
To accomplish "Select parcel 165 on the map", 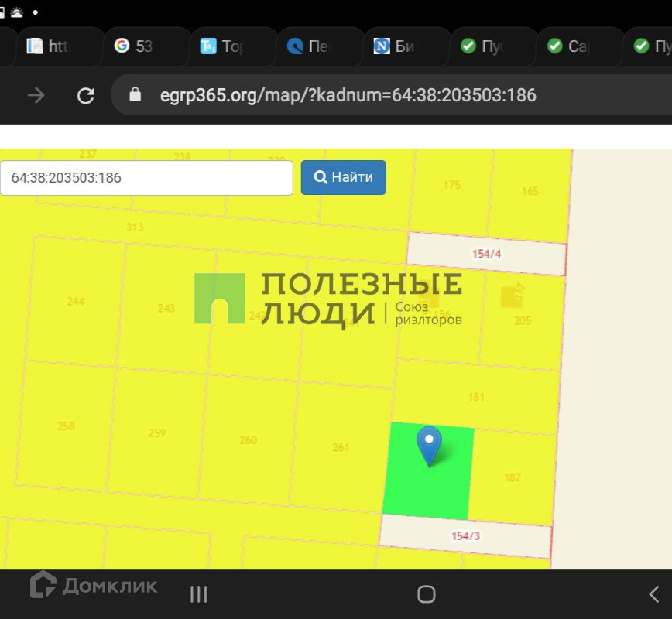I will pos(530,191).
